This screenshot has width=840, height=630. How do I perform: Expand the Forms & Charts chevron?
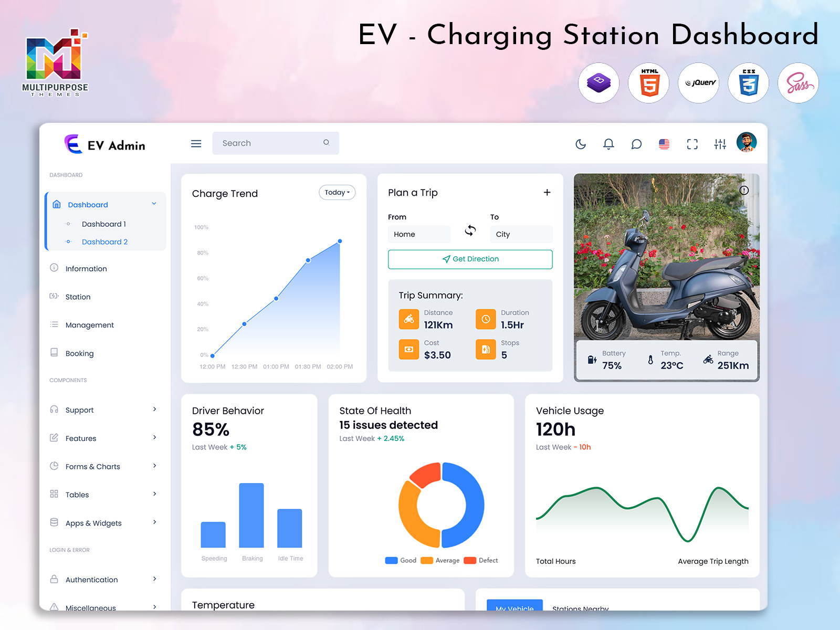[154, 466]
